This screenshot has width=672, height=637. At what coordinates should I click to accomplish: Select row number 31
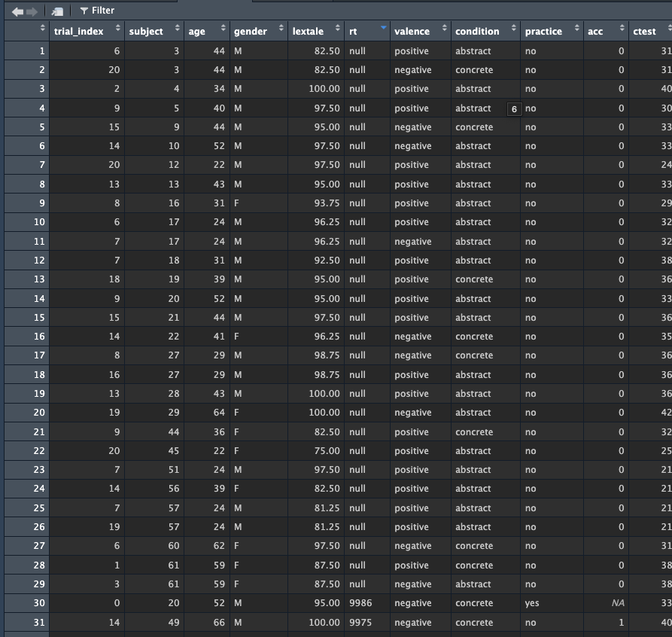coord(26,623)
